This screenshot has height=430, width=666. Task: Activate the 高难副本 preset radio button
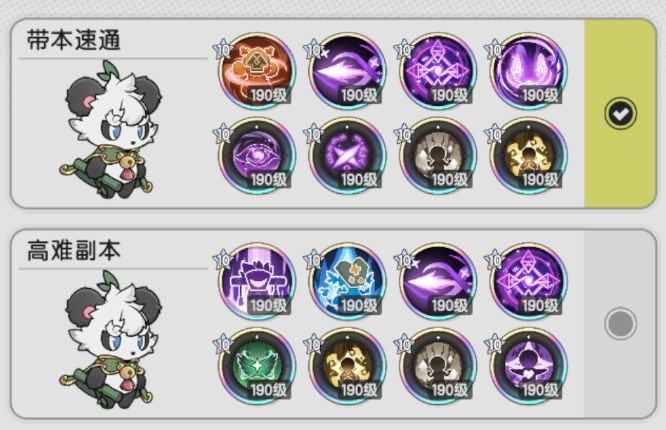click(620, 323)
